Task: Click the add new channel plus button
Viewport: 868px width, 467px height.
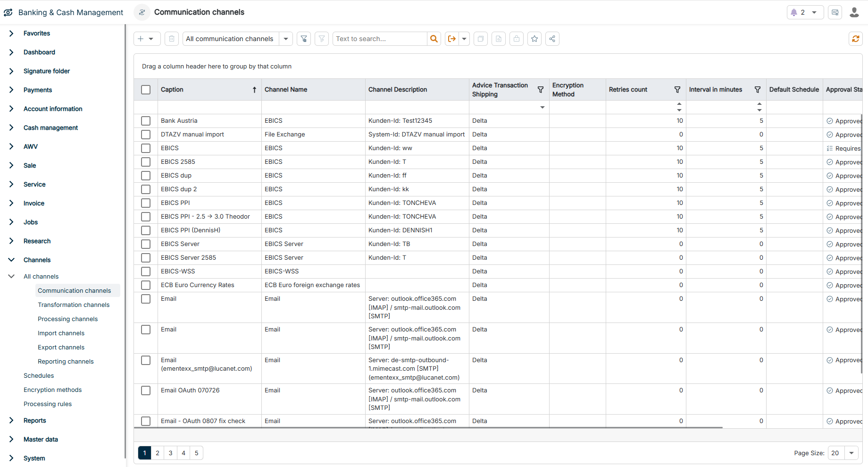Action: 141,39
